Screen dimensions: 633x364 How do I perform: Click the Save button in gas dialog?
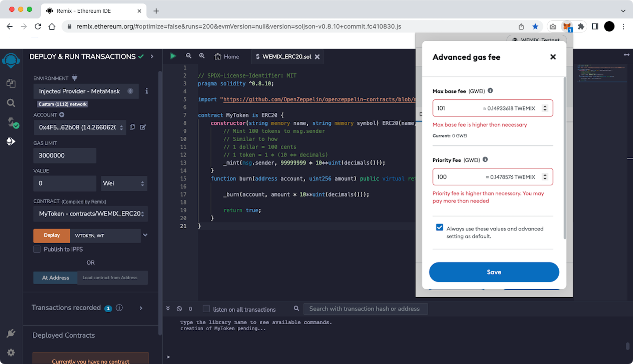click(494, 272)
